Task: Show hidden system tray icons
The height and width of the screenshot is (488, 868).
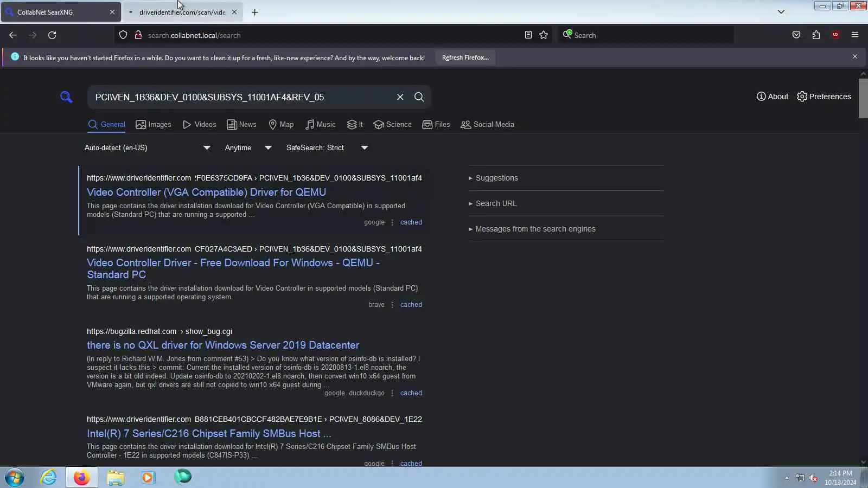Action: (787, 478)
